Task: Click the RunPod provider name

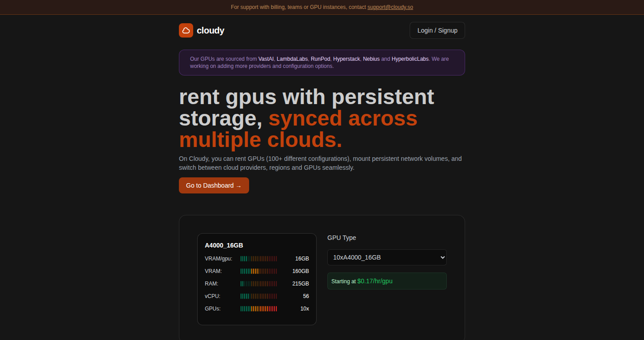Action: tap(320, 59)
